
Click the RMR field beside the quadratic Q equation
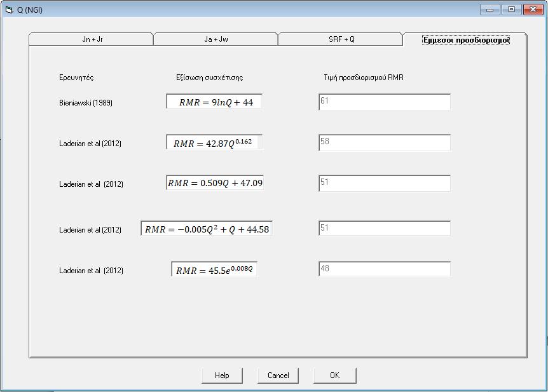tap(385, 228)
